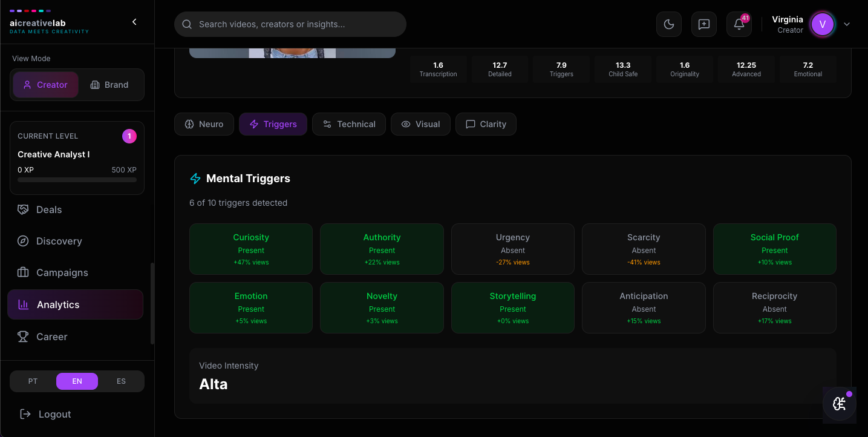Click '6 of 10 triggers detected' text

[x=238, y=203]
